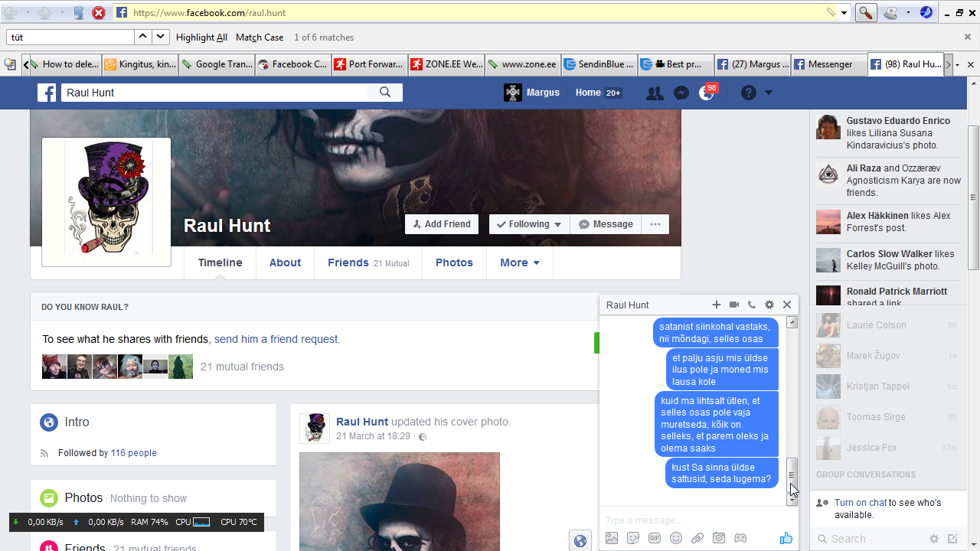This screenshot has width=980, height=551.
Task: Click the Turn on chat link
Action: [861, 503]
